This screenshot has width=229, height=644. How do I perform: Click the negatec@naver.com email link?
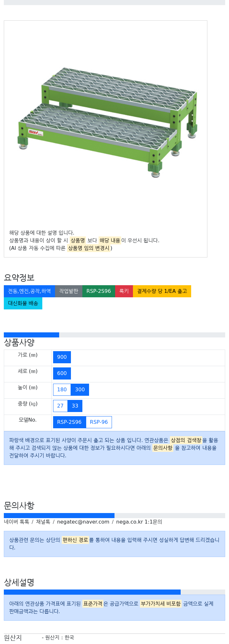point(83,522)
